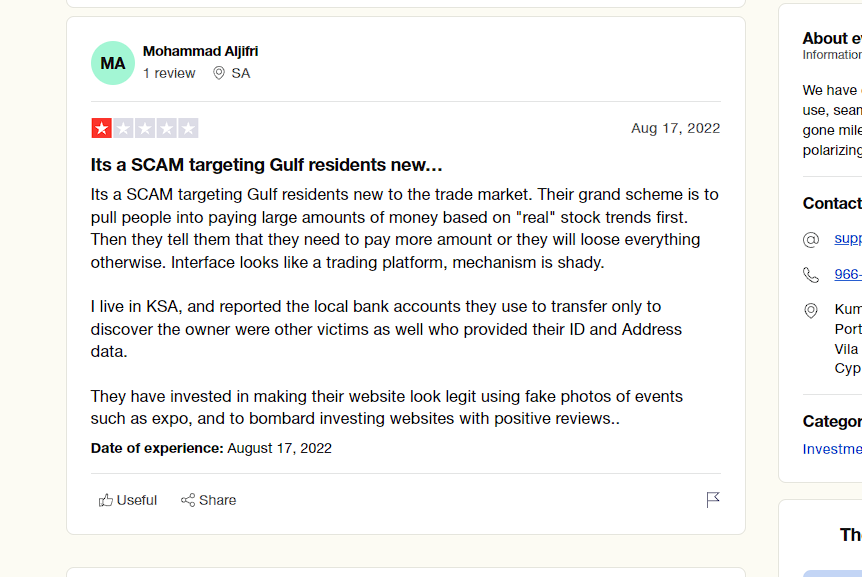Click the phone receiver icon in Contact section
This screenshot has height=577, width=862.
coord(811,274)
